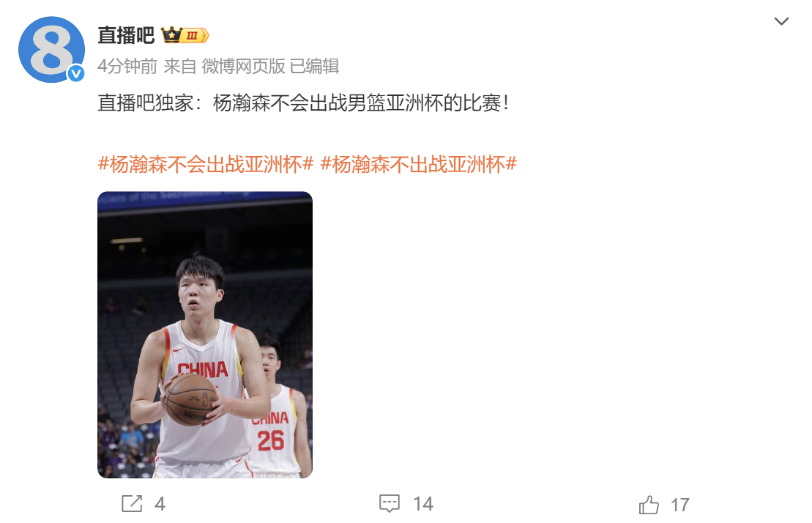
Task: Toggle the thumbs-up like icon
Action: pos(649,505)
